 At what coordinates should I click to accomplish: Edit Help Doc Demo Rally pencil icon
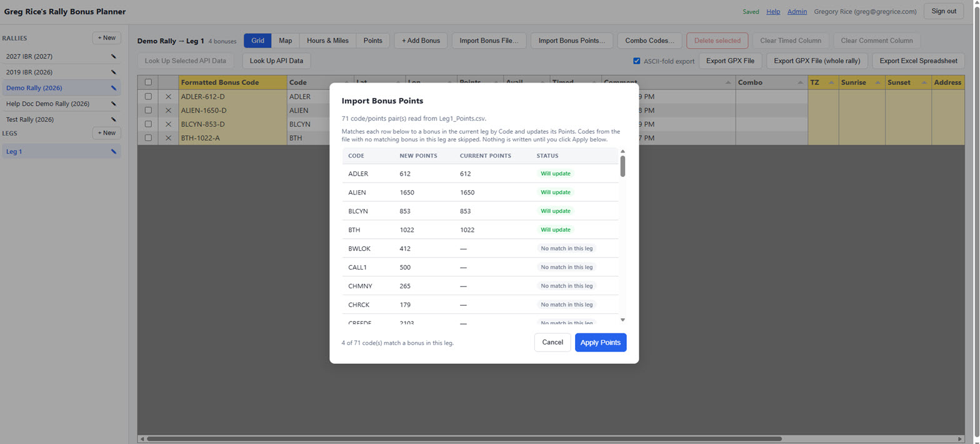pyautogui.click(x=114, y=104)
